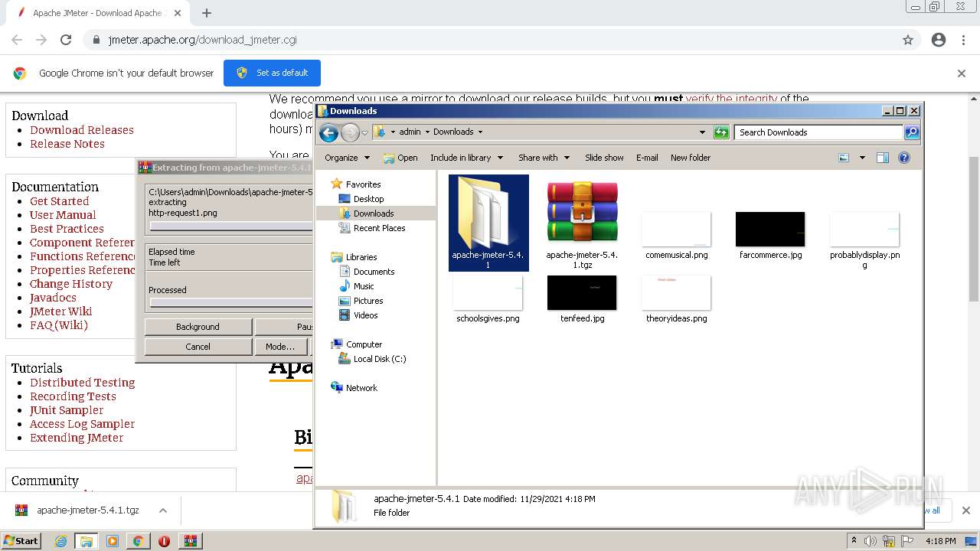This screenshot has height=551, width=980.
Task: Click WinRAR taskbar icon
Action: click(190, 541)
